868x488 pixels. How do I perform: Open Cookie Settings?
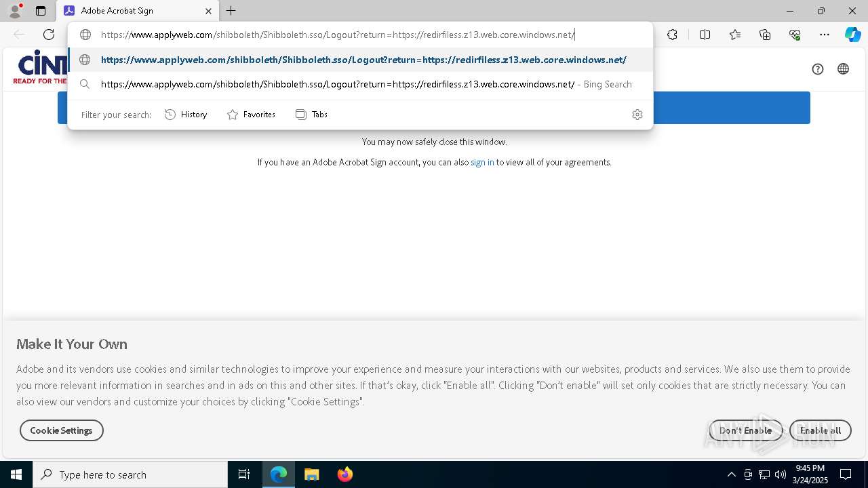coord(61,430)
